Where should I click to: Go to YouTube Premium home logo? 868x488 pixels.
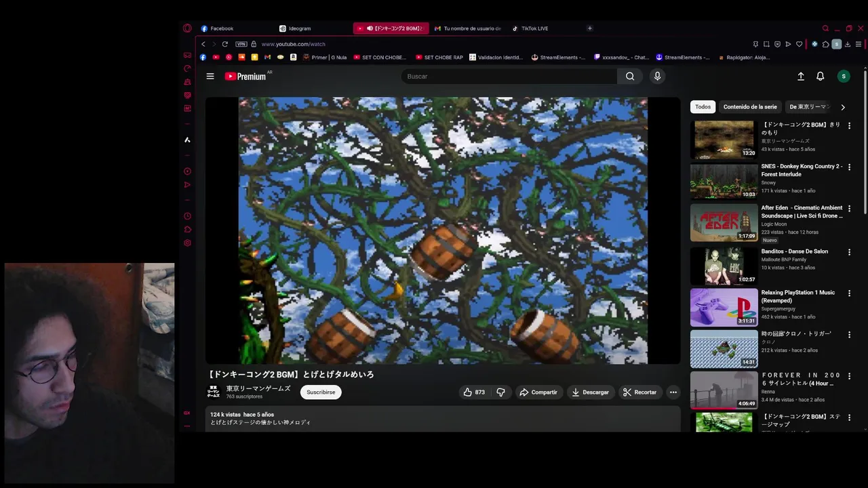coord(245,76)
